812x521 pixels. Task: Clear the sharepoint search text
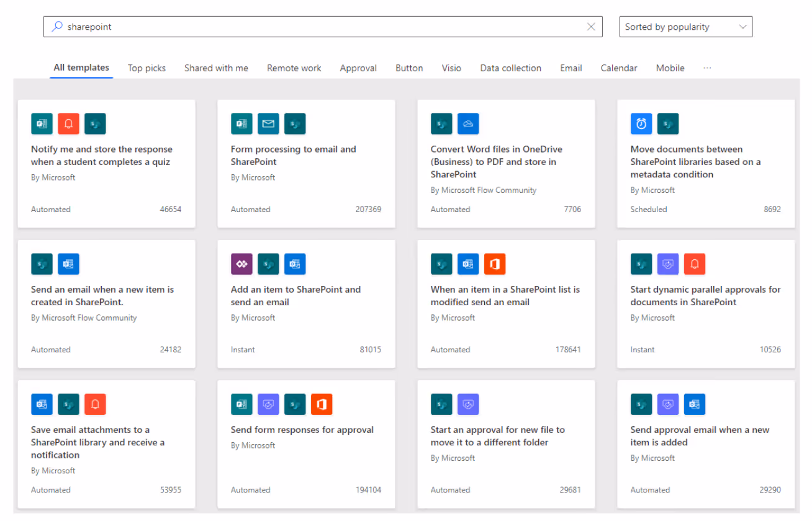coord(591,27)
